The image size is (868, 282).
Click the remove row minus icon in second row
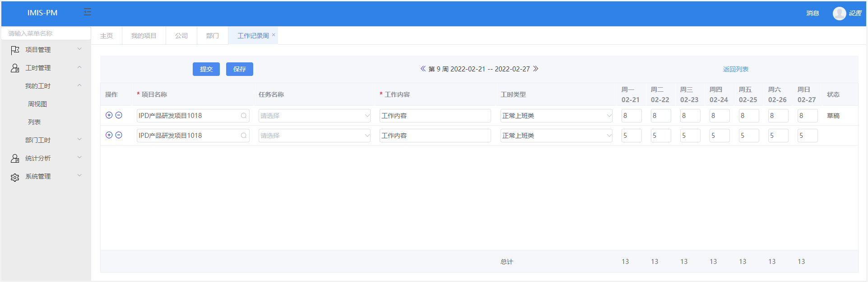119,135
